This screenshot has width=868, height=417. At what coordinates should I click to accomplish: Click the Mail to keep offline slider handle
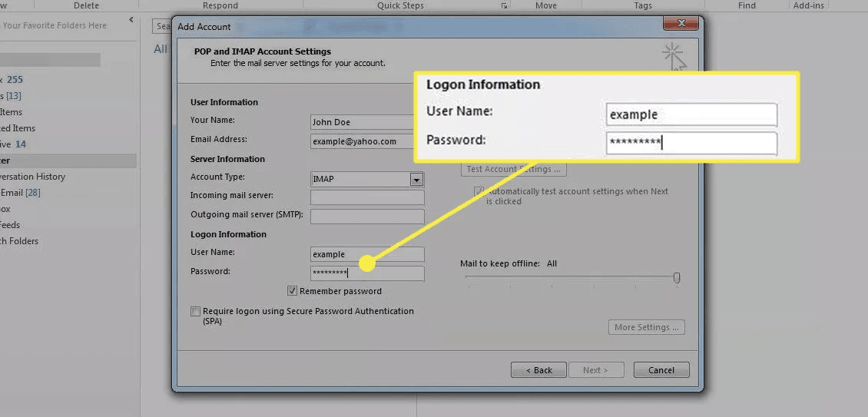[x=677, y=278]
